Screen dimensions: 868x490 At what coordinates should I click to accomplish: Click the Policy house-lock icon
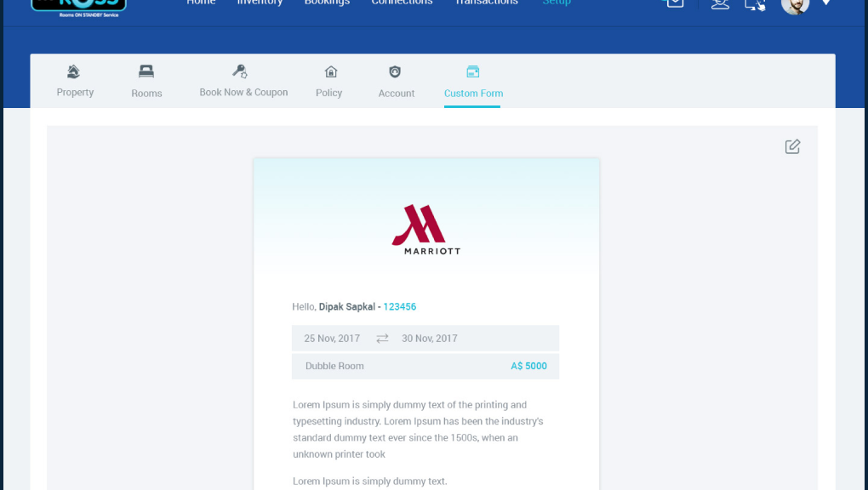pyautogui.click(x=330, y=71)
